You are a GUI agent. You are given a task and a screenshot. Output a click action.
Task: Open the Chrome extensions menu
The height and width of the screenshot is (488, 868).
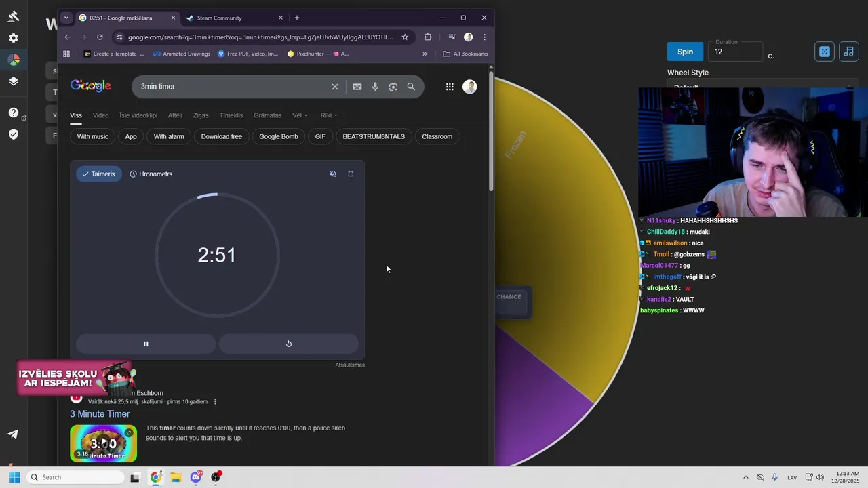coord(428,37)
